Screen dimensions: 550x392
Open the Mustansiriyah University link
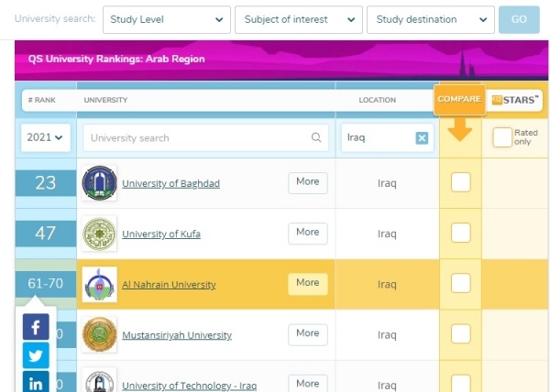(177, 335)
